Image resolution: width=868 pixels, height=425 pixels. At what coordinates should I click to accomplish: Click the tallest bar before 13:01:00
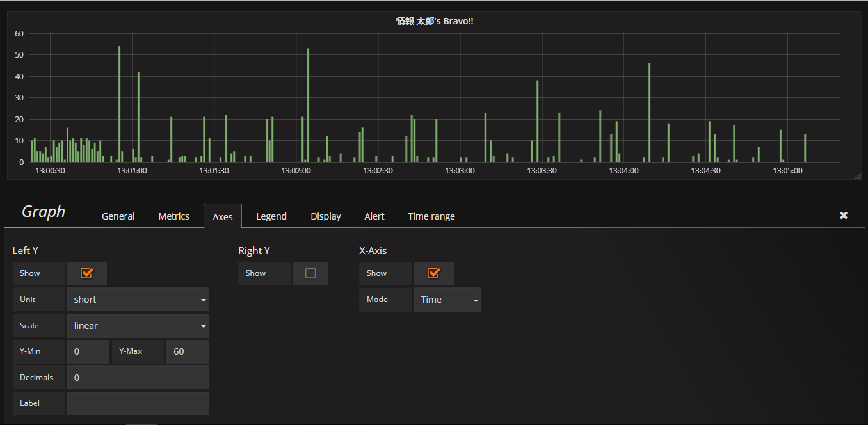pos(119,102)
